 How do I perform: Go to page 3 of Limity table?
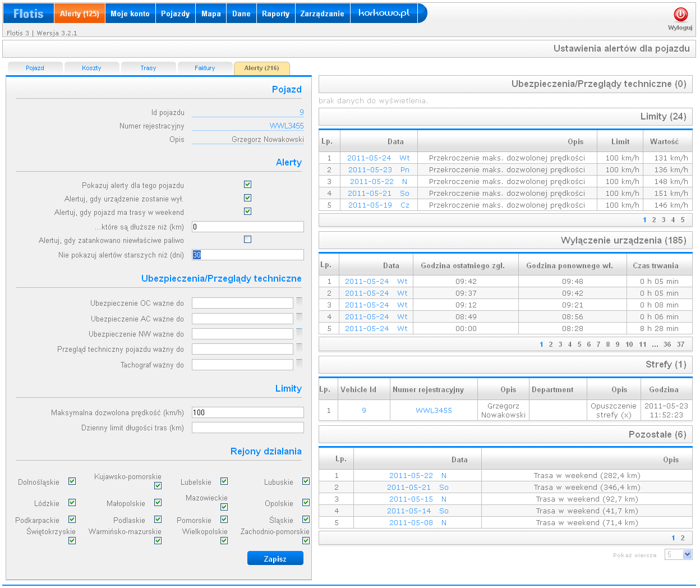coord(664,220)
